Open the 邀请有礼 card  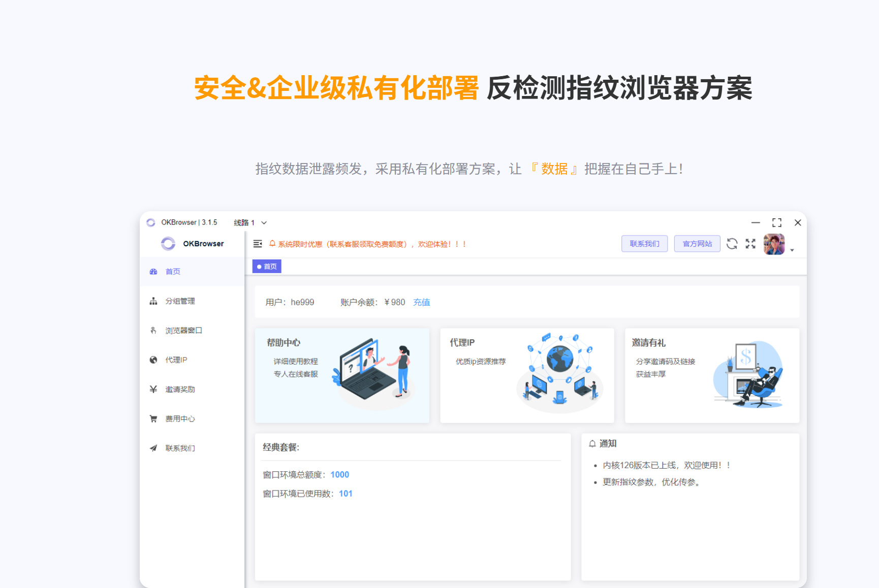pyautogui.click(x=712, y=376)
